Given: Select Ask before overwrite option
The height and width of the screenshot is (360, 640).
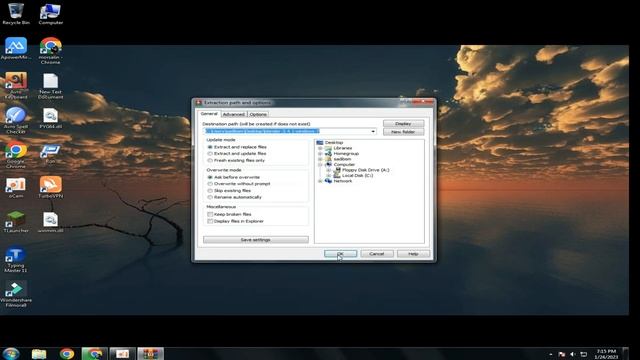Looking at the screenshot, I should (x=234, y=177).
